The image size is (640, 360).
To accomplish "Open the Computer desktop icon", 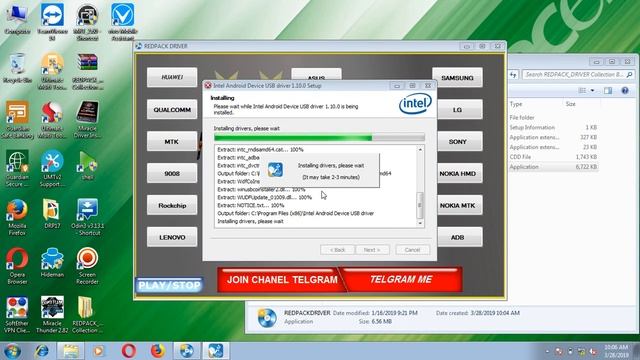I will click(x=17, y=19).
